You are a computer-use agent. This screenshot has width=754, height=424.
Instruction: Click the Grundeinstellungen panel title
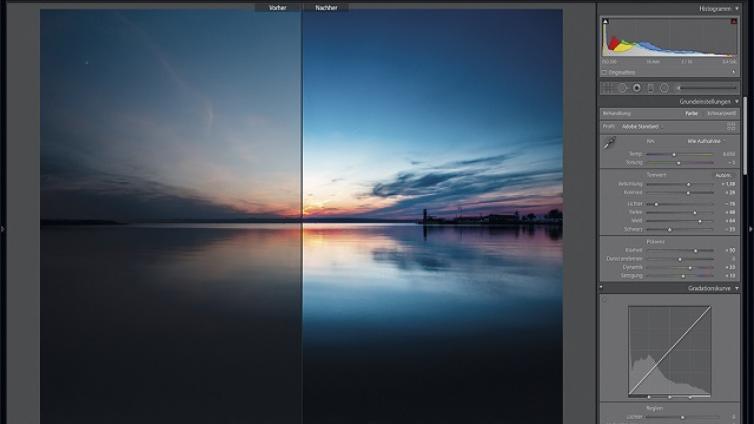pos(704,101)
